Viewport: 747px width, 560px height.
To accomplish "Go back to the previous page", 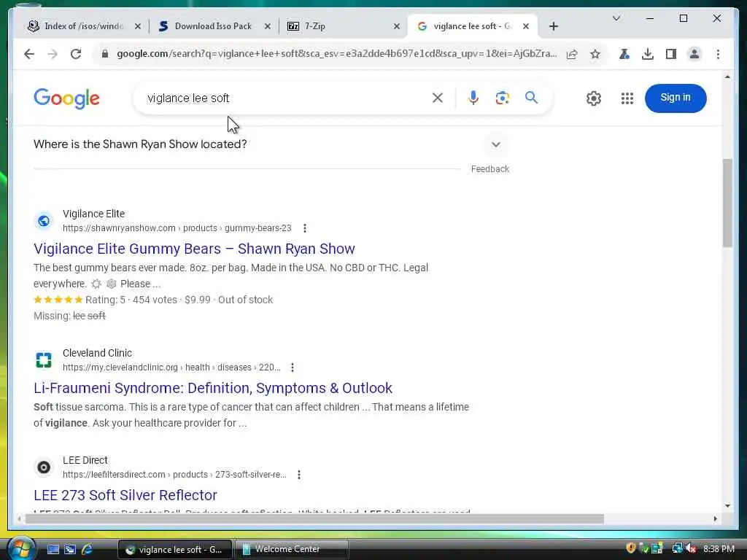I will pyautogui.click(x=29, y=54).
